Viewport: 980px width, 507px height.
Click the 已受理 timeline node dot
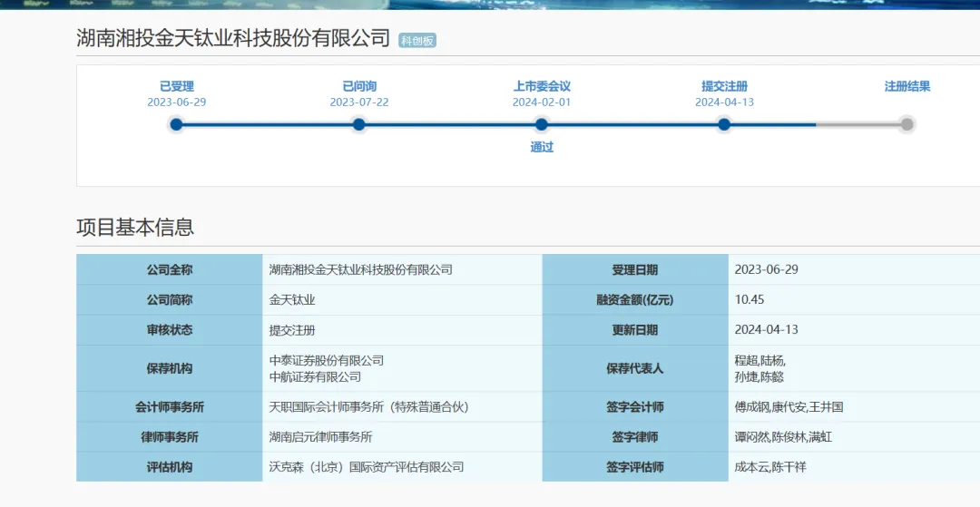coord(176,124)
